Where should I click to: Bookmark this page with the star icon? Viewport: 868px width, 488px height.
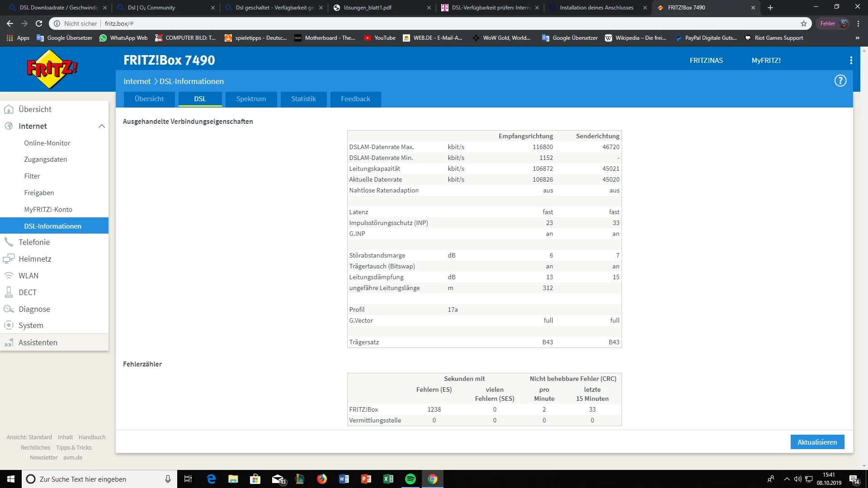(803, 23)
